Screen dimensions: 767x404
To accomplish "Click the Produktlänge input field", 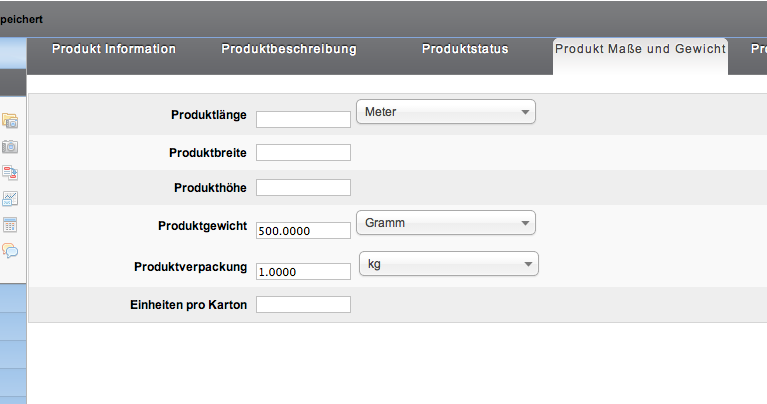I will point(303,119).
